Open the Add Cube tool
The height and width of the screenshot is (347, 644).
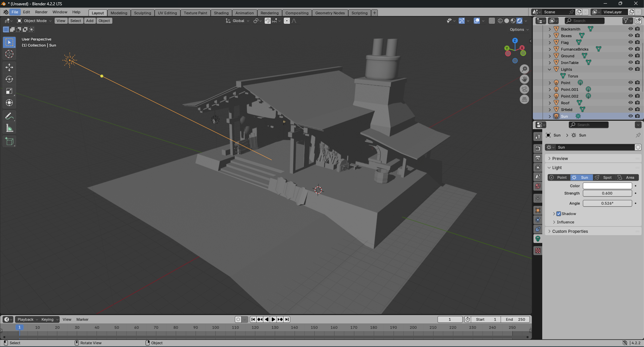9,141
